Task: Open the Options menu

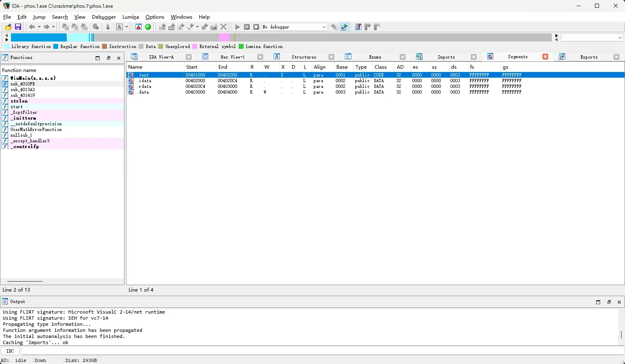Action: pos(155,17)
